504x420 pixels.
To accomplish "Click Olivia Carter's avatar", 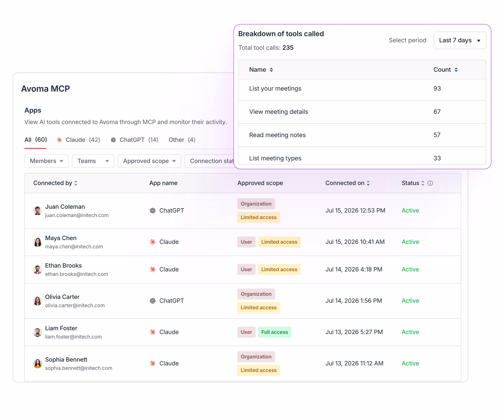I will (37, 301).
